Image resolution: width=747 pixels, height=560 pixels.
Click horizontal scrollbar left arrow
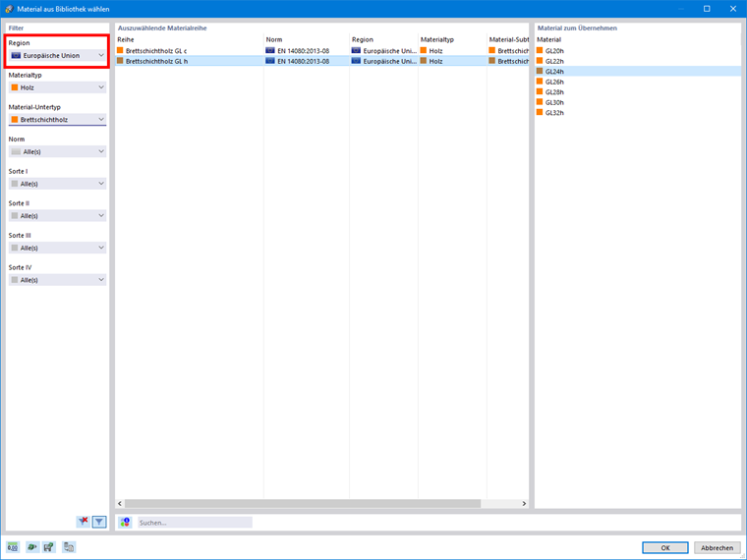pyautogui.click(x=120, y=503)
